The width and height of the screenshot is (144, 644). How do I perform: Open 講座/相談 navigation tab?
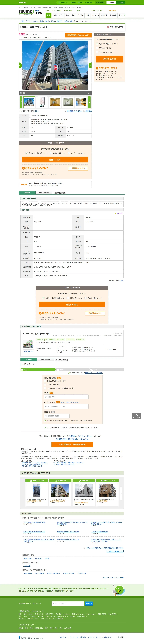pos(113,15)
